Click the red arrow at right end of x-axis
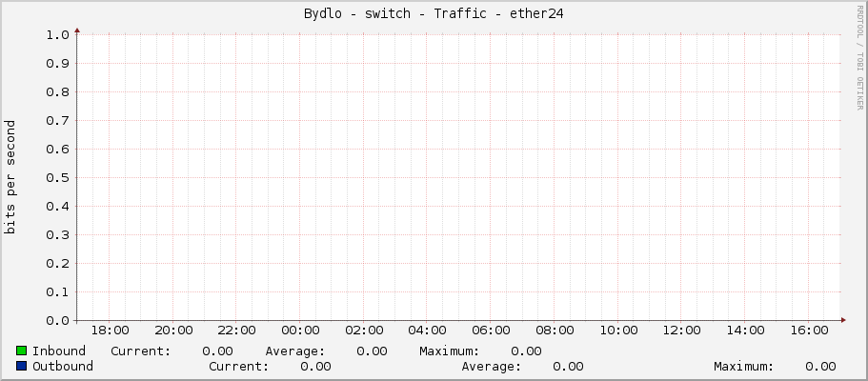 [x=843, y=320]
